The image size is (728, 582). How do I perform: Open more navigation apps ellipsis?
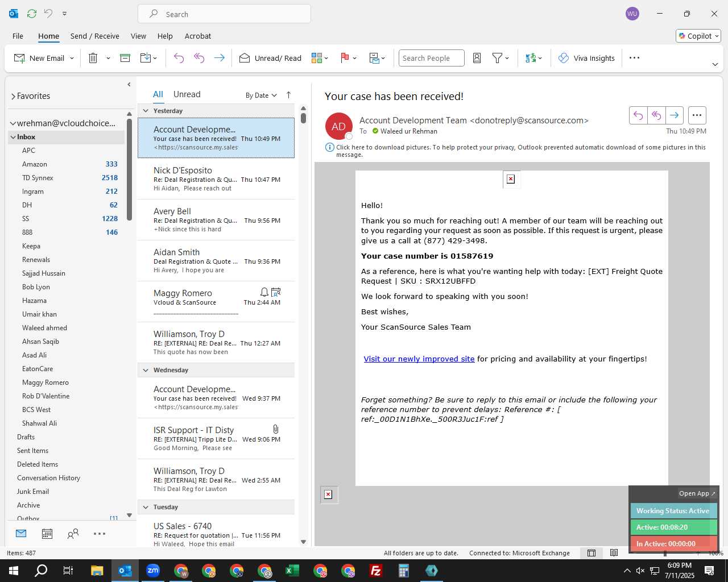[x=100, y=534]
